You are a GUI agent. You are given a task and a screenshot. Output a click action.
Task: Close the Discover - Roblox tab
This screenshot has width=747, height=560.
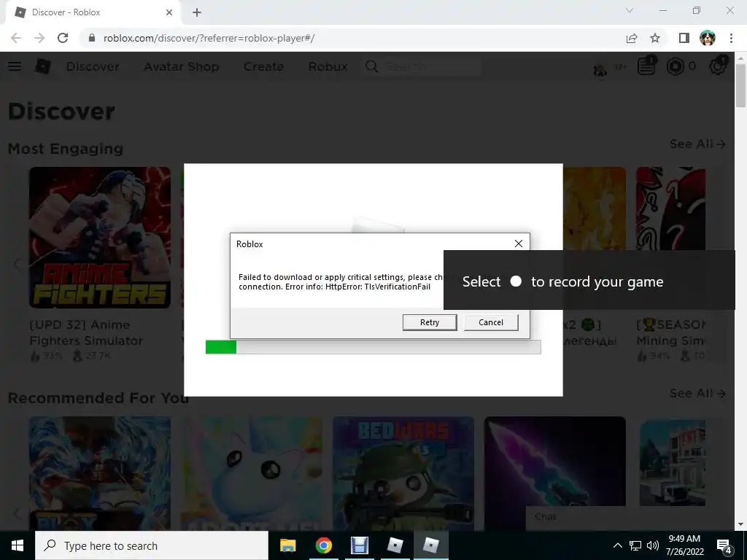point(169,12)
